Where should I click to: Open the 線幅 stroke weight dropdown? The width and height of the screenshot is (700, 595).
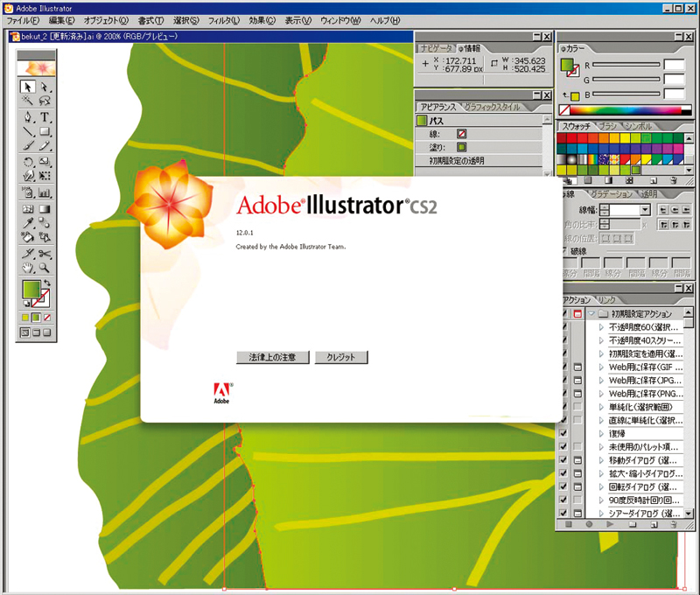pyautogui.click(x=645, y=210)
